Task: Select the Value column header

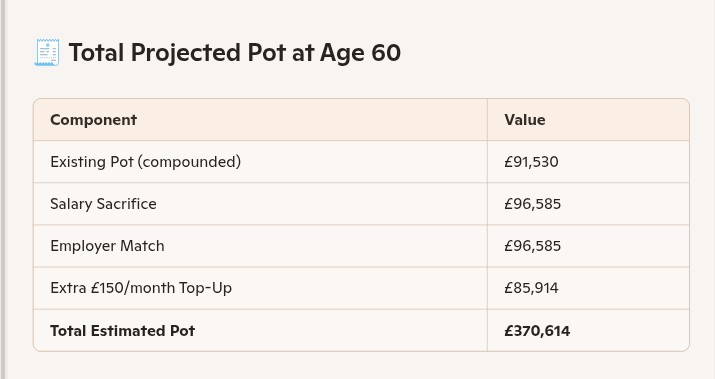Action: tap(525, 119)
